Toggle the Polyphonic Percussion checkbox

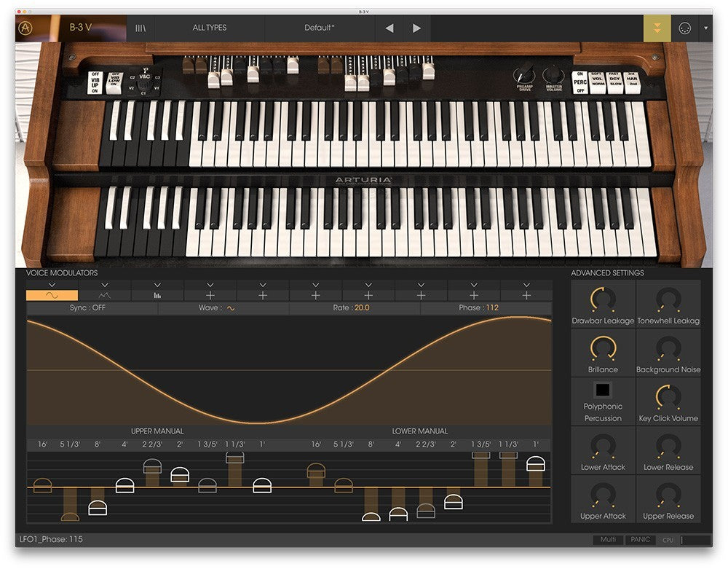pos(603,390)
